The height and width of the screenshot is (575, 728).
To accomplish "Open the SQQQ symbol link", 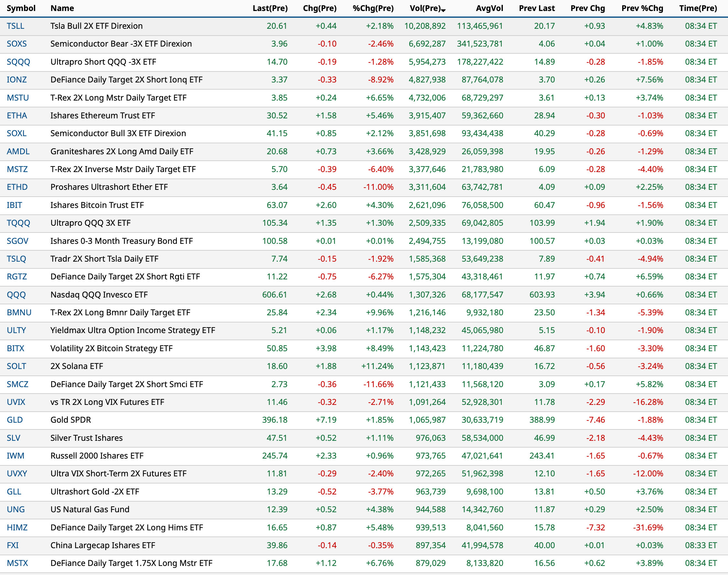I will click(x=18, y=62).
